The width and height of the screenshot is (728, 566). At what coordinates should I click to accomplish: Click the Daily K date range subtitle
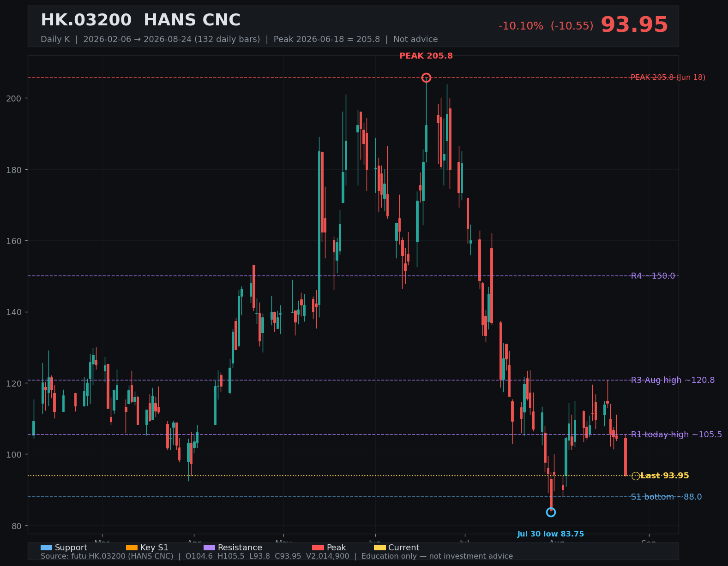click(x=239, y=39)
